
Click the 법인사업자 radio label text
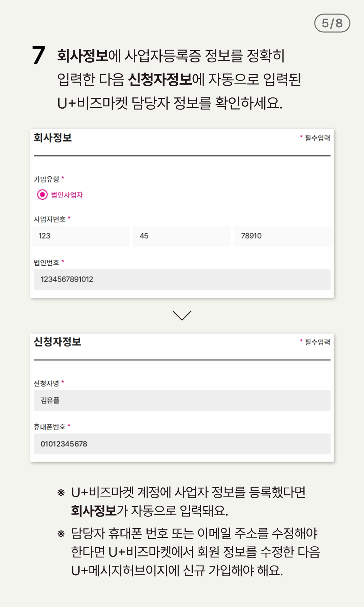click(67, 195)
